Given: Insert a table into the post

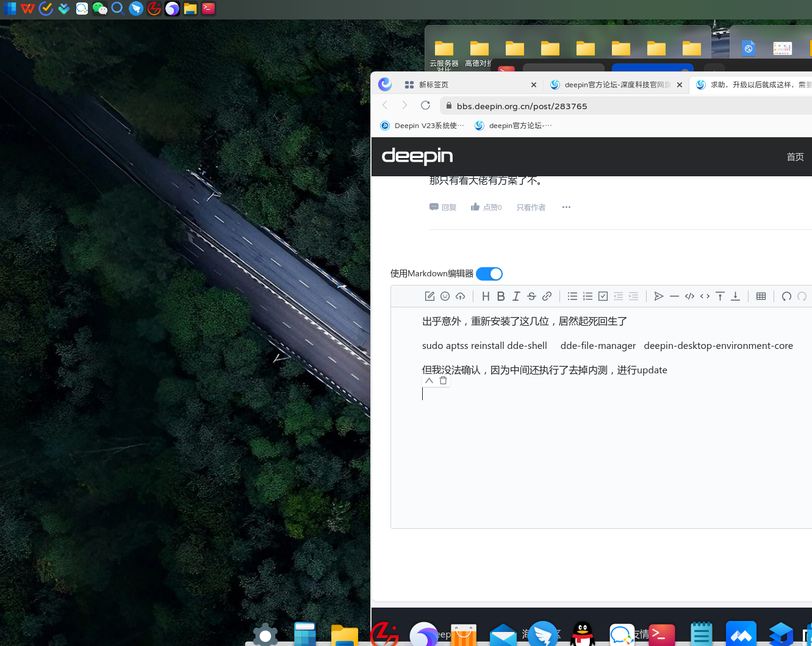Looking at the screenshot, I should [x=761, y=296].
